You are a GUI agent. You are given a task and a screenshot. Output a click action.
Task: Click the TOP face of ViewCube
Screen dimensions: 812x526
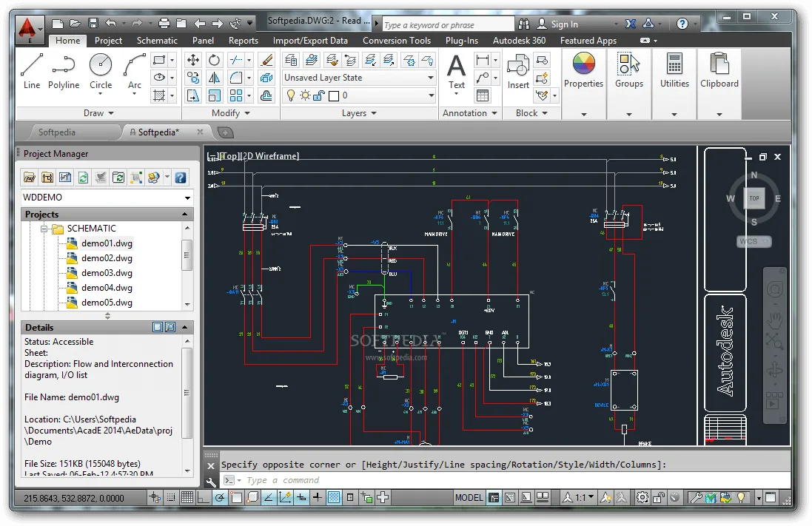click(754, 198)
